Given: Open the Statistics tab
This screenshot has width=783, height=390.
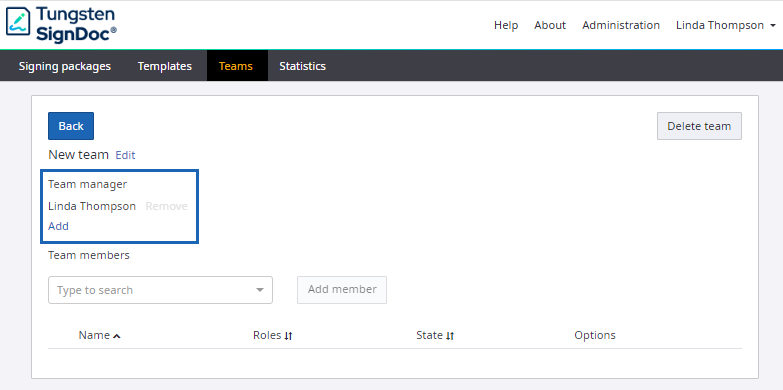Looking at the screenshot, I should tap(302, 66).
